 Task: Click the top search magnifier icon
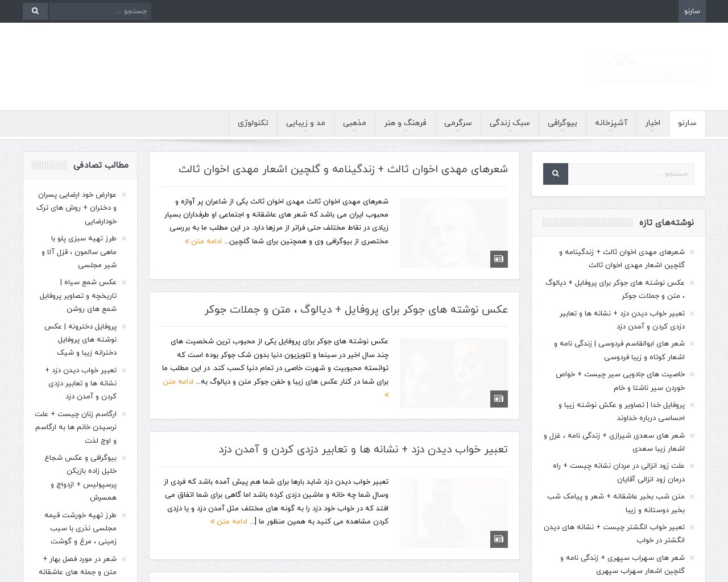pyautogui.click(x=35, y=11)
